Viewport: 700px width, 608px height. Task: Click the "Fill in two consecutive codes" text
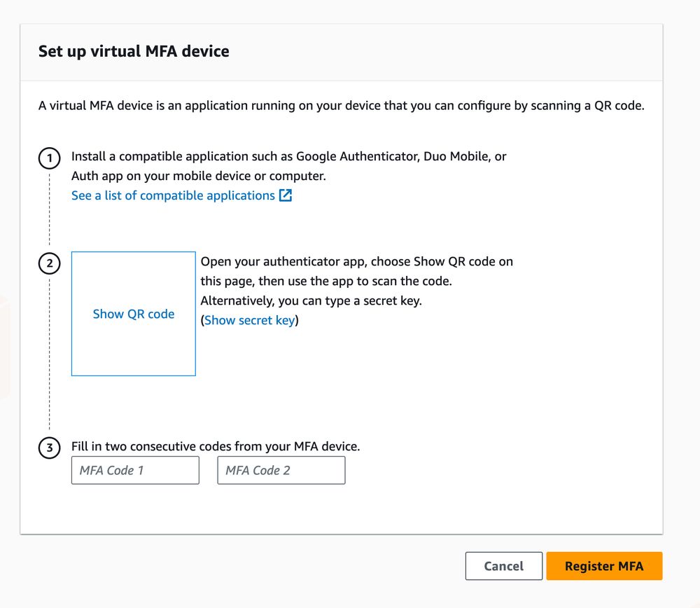[216, 446]
